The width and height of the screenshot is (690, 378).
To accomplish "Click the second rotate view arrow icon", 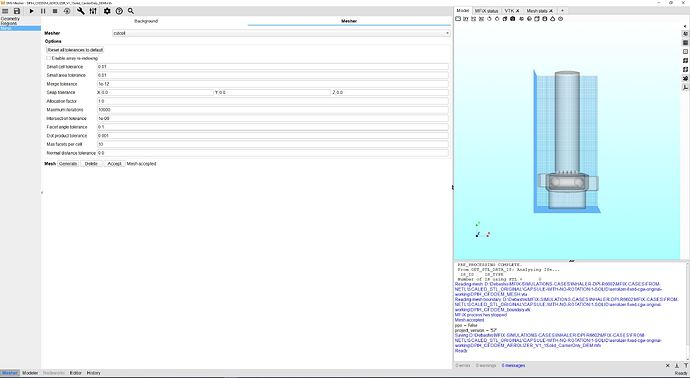I will click(x=497, y=19).
